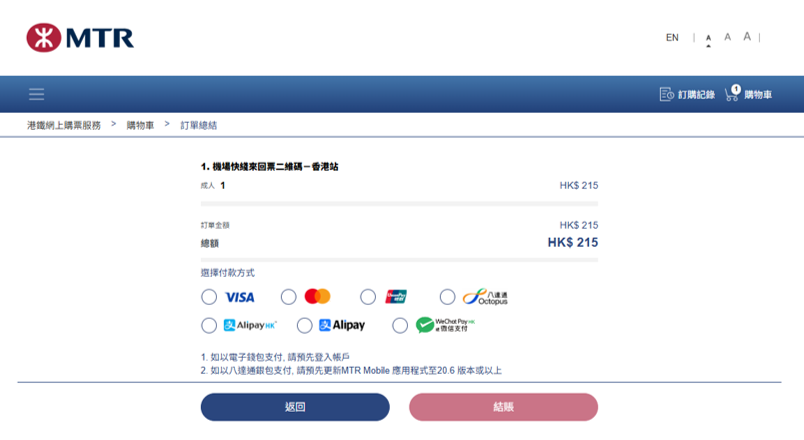804x440 pixels.
Task: Click the 結賬 checkout button
Action: pyautogui.click(x=504, y=407)
